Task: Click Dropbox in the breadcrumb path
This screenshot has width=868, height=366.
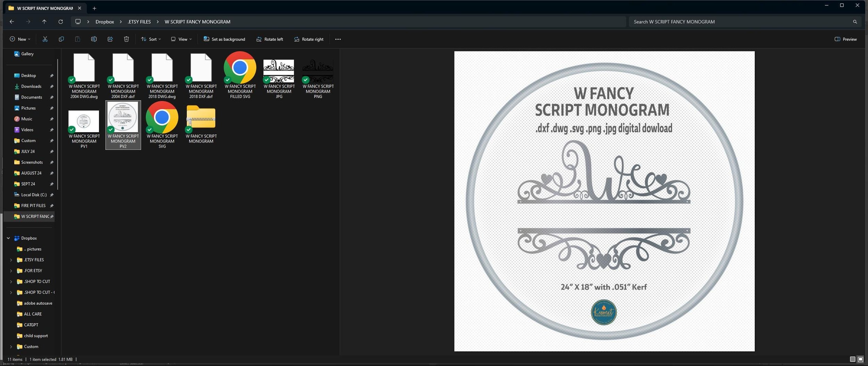Action: 105,22
